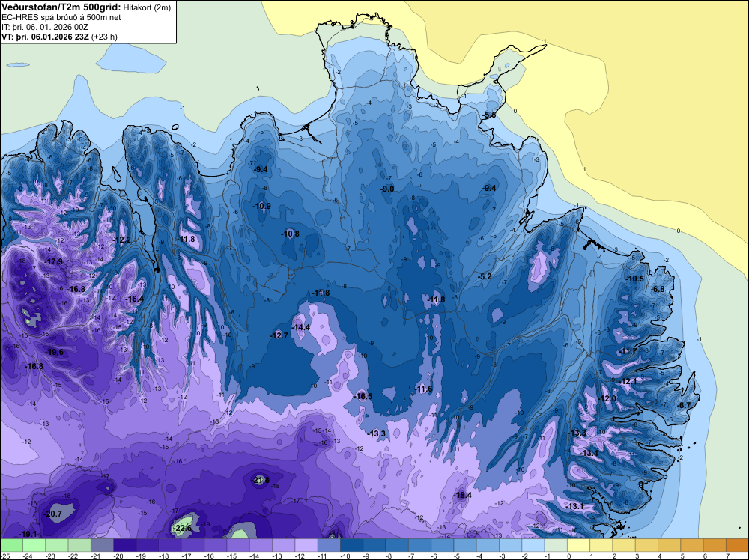Click the -10.5 temperature label
Screen dimensions: 749x560
(635, 279)
